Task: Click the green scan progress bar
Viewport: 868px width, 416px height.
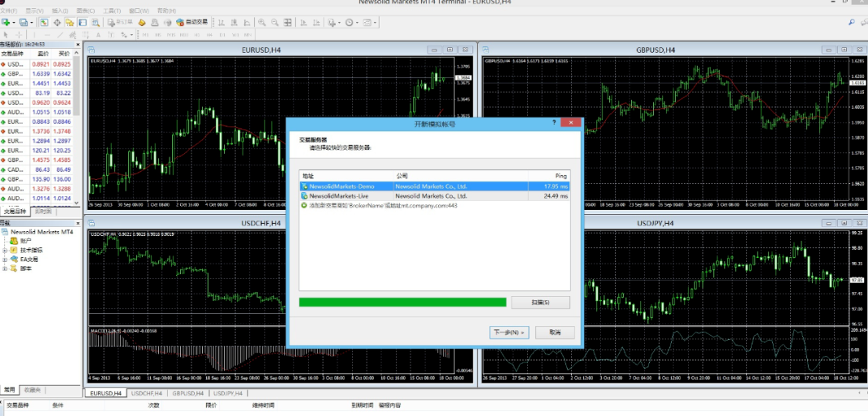Action: 402,302
